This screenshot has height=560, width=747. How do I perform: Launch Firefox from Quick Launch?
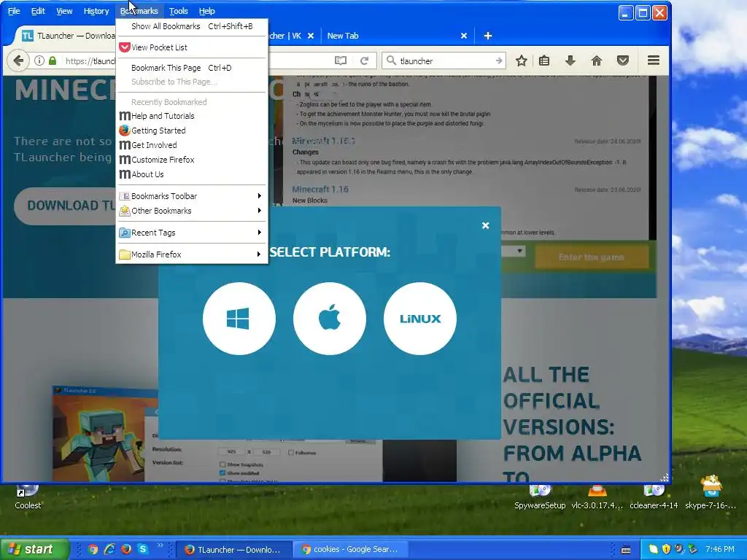click(x=126, y=549)
